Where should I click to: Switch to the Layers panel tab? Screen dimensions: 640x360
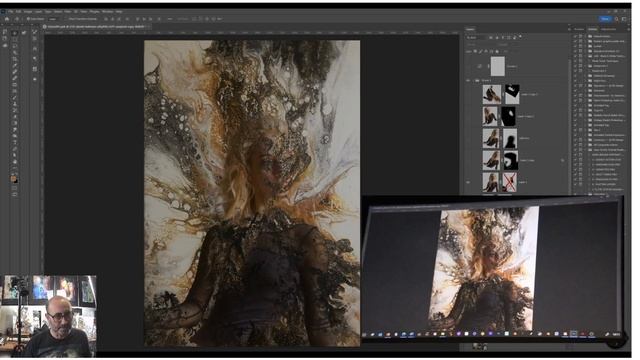470,29
